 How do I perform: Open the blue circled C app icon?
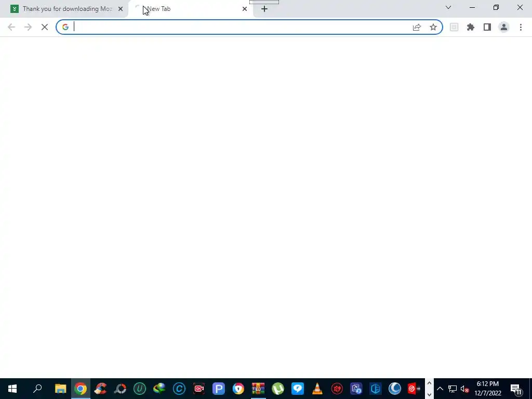(179, 389)
